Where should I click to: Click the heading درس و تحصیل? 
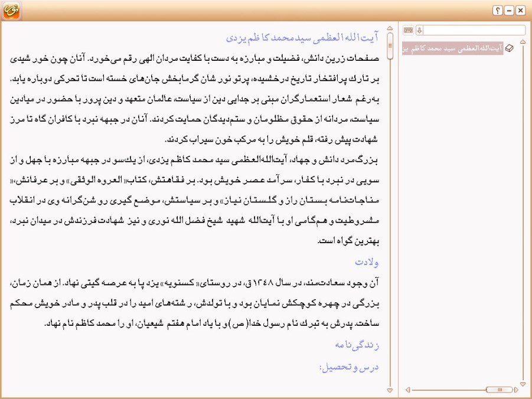pos(349,368)
